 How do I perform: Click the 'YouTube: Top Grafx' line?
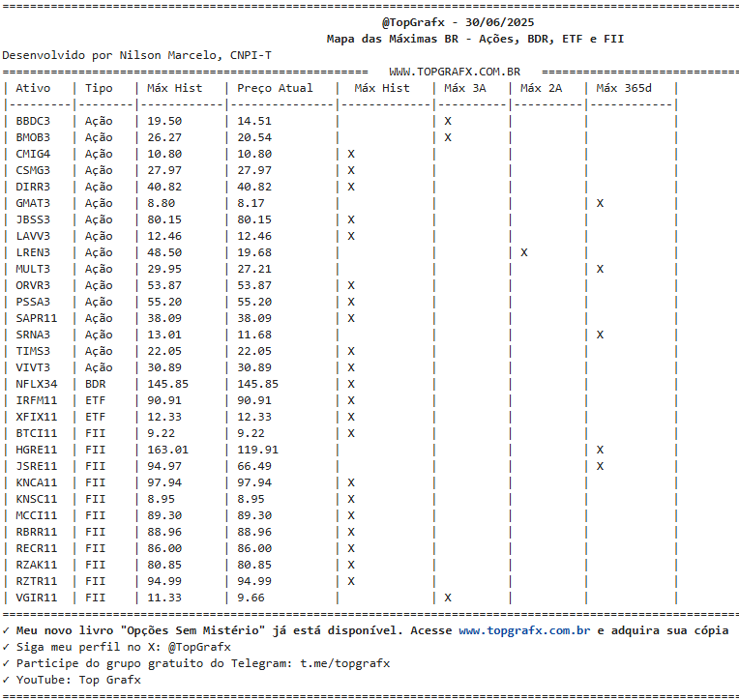tap(78, 680)
